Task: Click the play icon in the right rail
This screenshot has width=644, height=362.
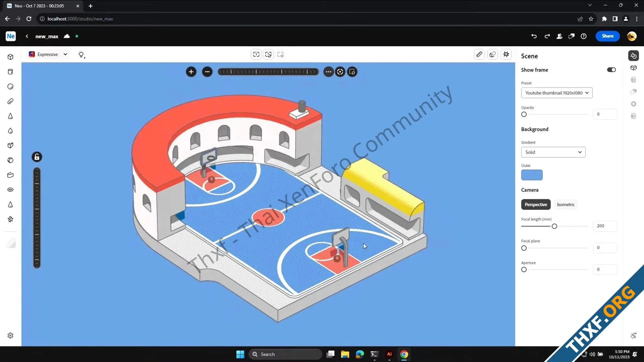Action: [x=633, y=104]
